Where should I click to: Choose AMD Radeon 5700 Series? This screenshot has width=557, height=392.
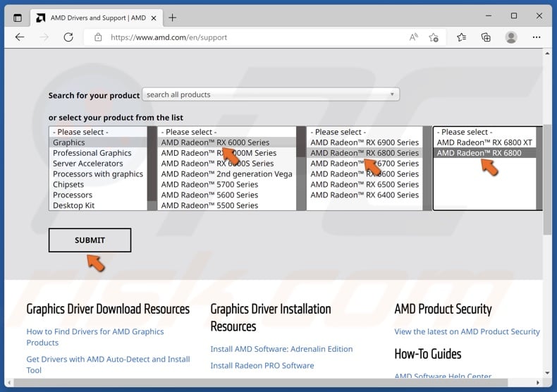226,185
